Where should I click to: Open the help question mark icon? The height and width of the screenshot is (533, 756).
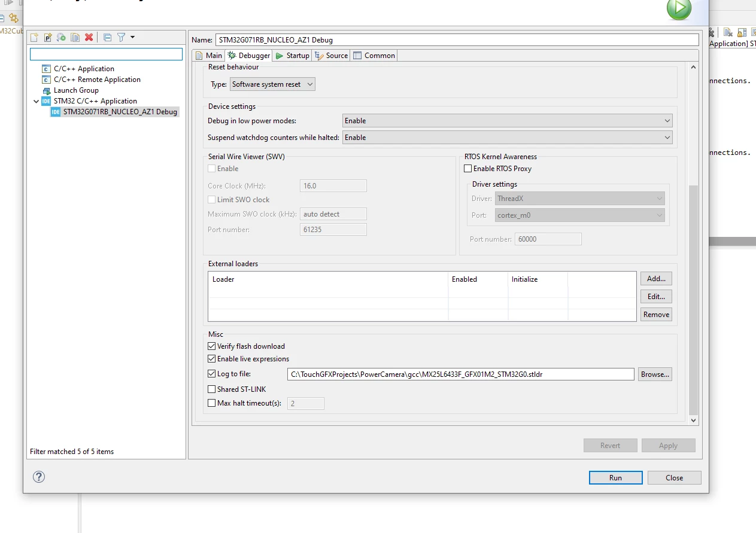tap(38, 477)
